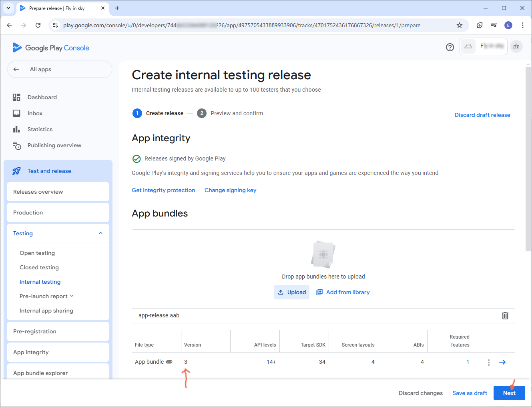Go to step 2 Preview and confirm

coord(236,113)
